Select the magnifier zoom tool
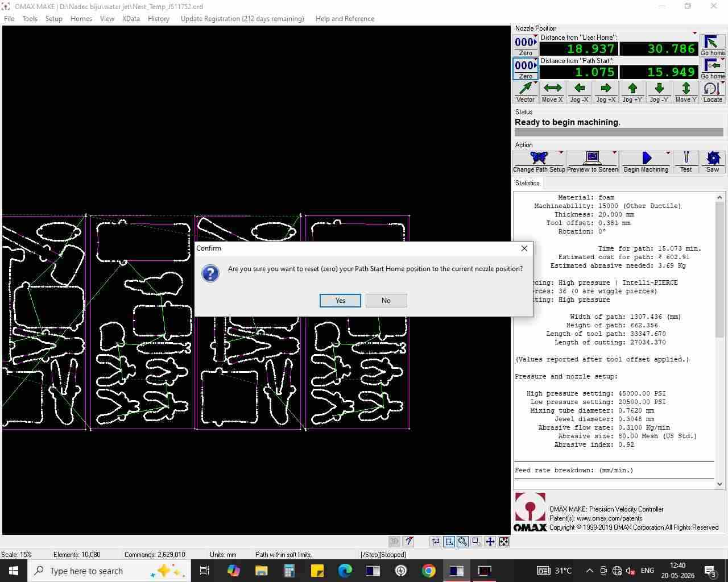Viewport: 728px width, 582px height. pos(463,542)
